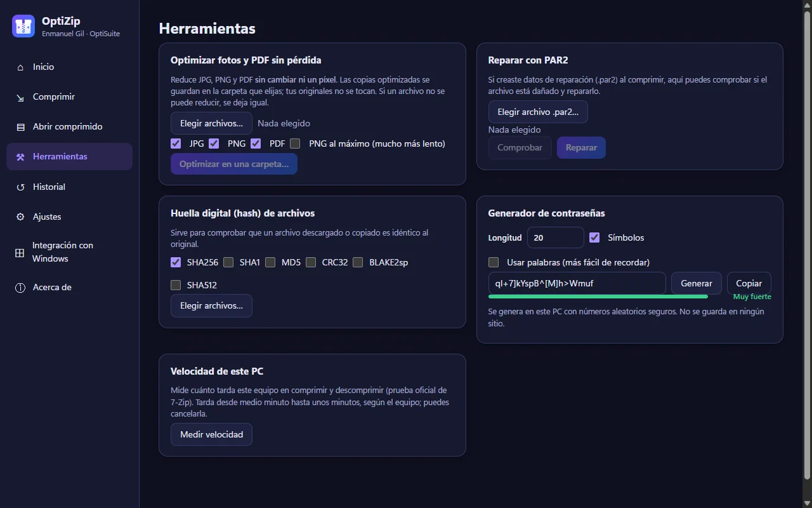Click the Acerca de info icon
This screenshot has height=508, width=812.
20,288
